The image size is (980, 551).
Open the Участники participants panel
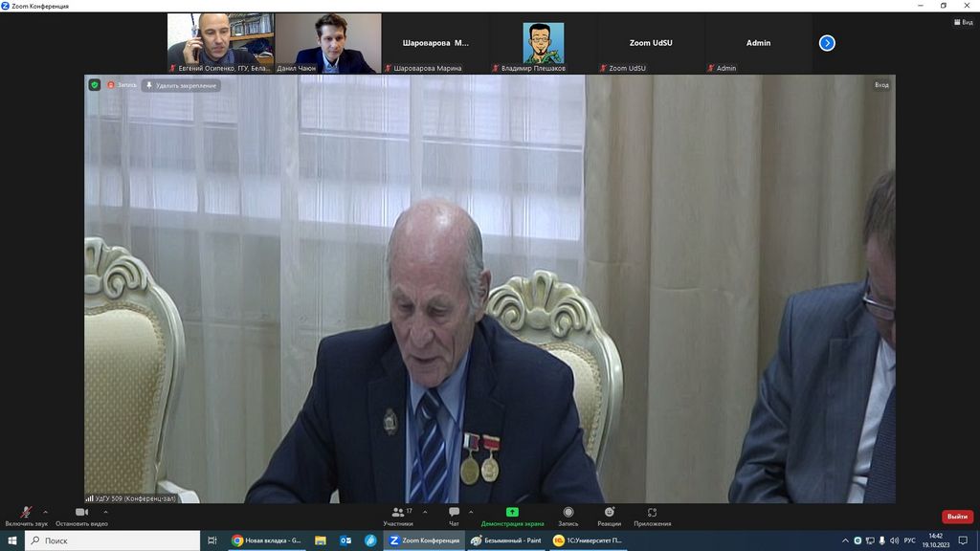pos(398,514)
